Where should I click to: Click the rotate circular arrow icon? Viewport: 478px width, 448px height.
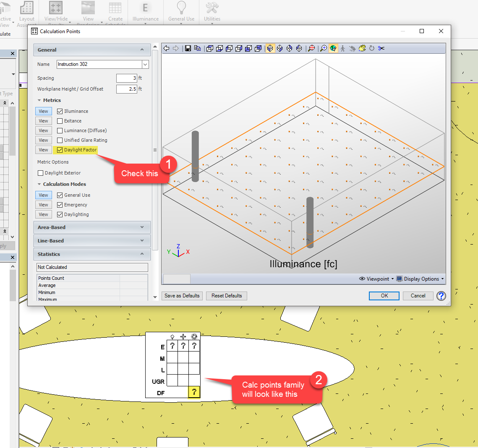point(371,48)
